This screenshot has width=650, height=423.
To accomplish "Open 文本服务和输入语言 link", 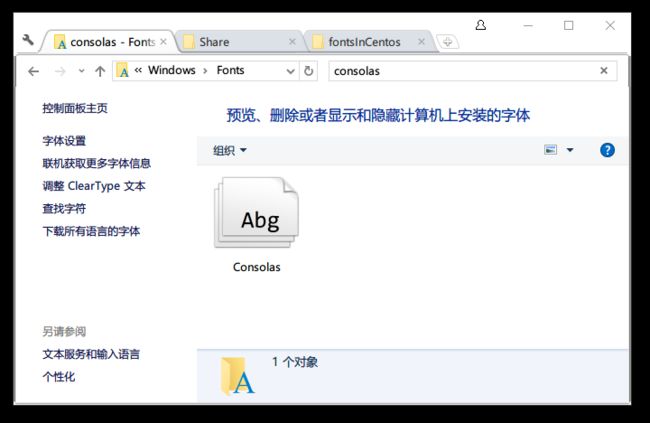I will click(x=91, y=354).
